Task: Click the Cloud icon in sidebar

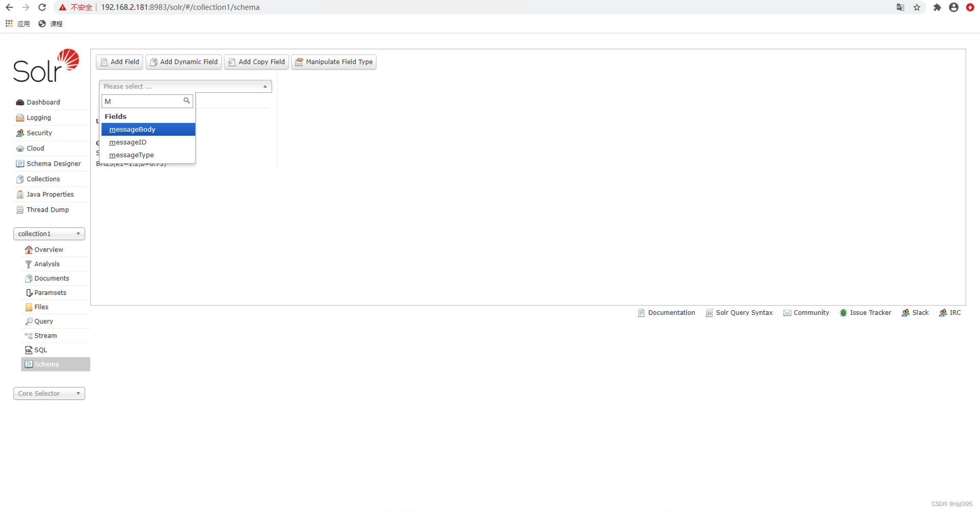Action: coord(20,148)
